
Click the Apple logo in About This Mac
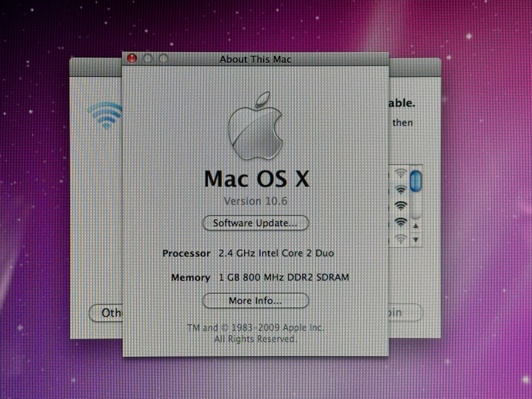coord(255,125)
